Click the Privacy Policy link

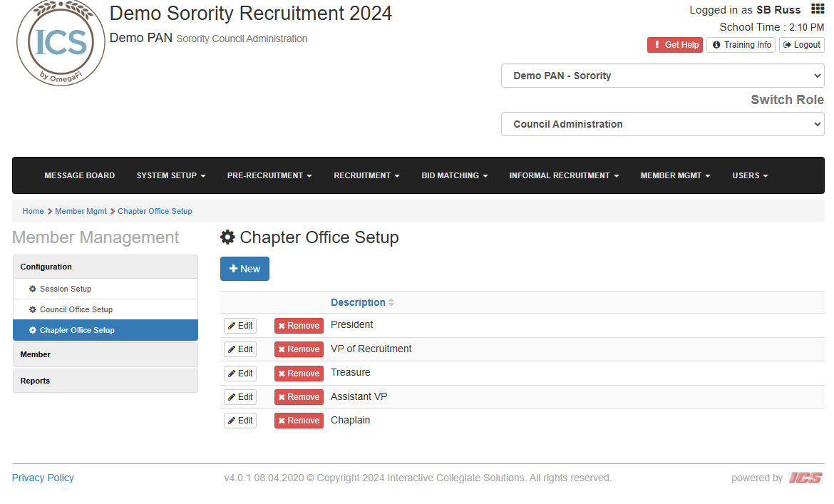point(42,478)
